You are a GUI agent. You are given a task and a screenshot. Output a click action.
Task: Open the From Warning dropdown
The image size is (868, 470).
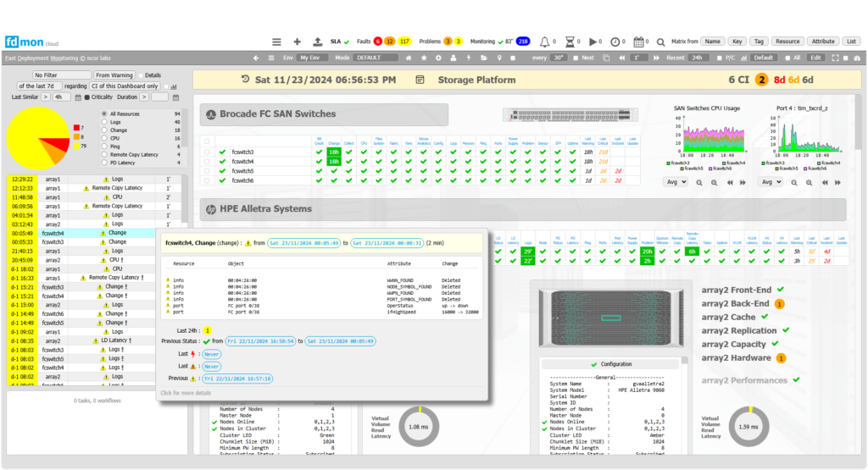tap(114, 75)
